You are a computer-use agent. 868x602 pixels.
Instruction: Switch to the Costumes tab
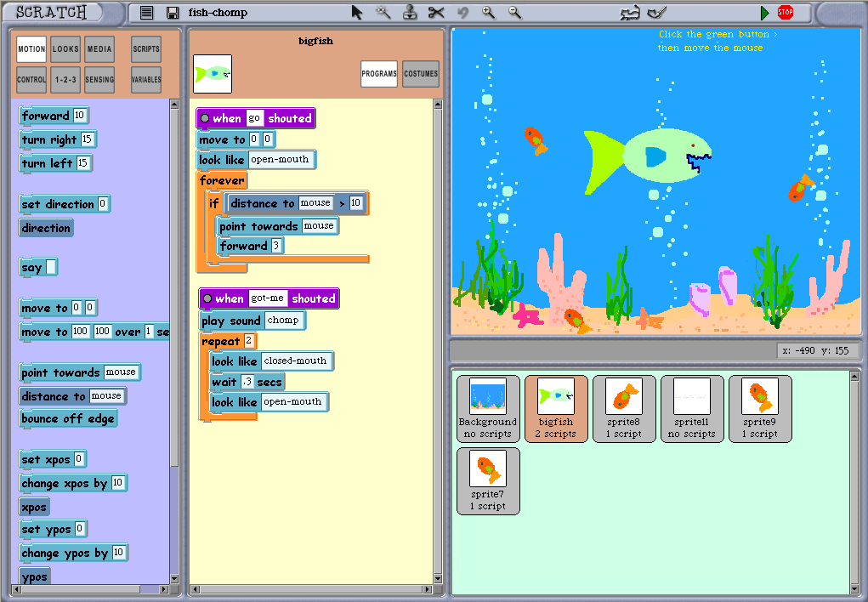tap(421, 74)
